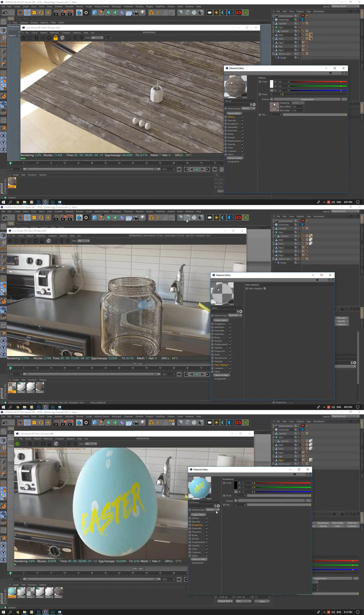Open the Compare menu in the Easter egg Live Viewer
364x615 pixels.
coord(60,439)
